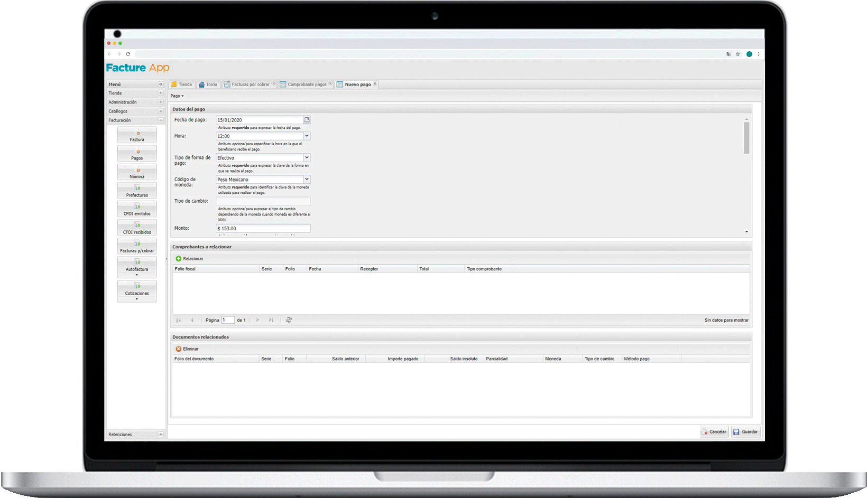Refresh the Comprobantes a relacionar grid
The height and width of the screenshot is (498, 868).
(x=289, y=320)
